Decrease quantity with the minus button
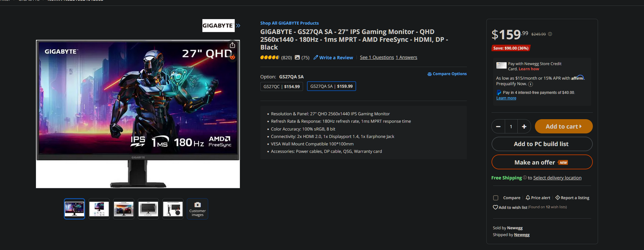Screen dimensions: 644x250 tap(498, 127)
